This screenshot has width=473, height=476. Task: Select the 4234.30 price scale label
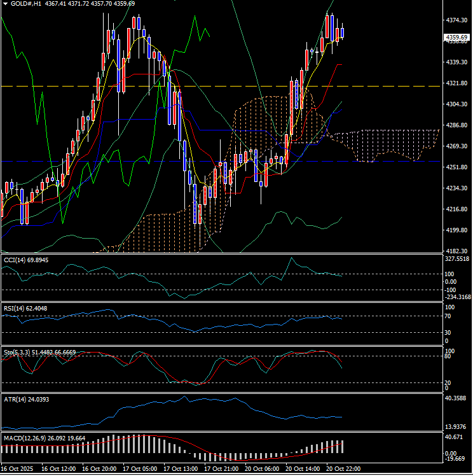(457, 188)
